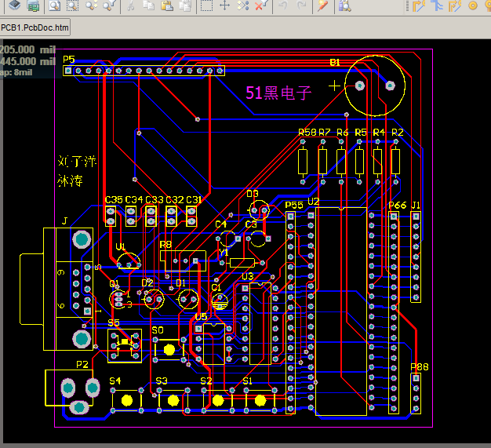Open the 3D layer view icon

coord(14,5)
